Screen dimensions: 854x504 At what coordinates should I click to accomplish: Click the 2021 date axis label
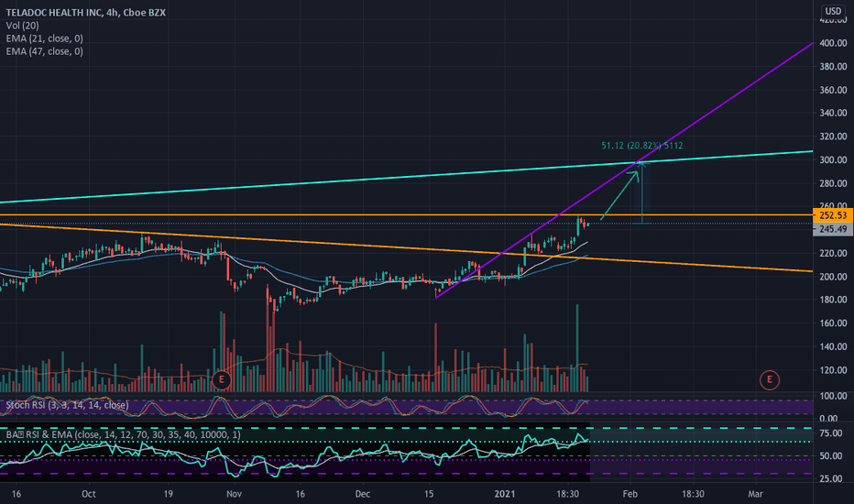pos(504,494)
